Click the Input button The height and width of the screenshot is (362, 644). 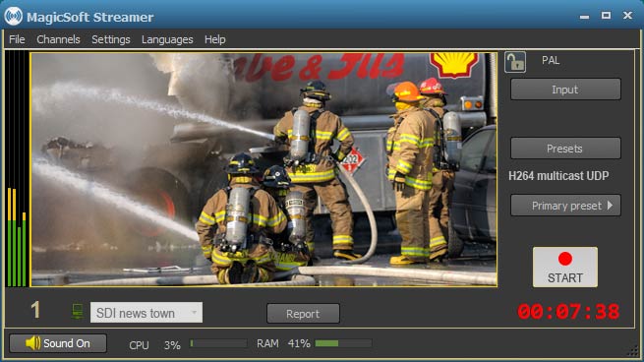pos(565,90)
